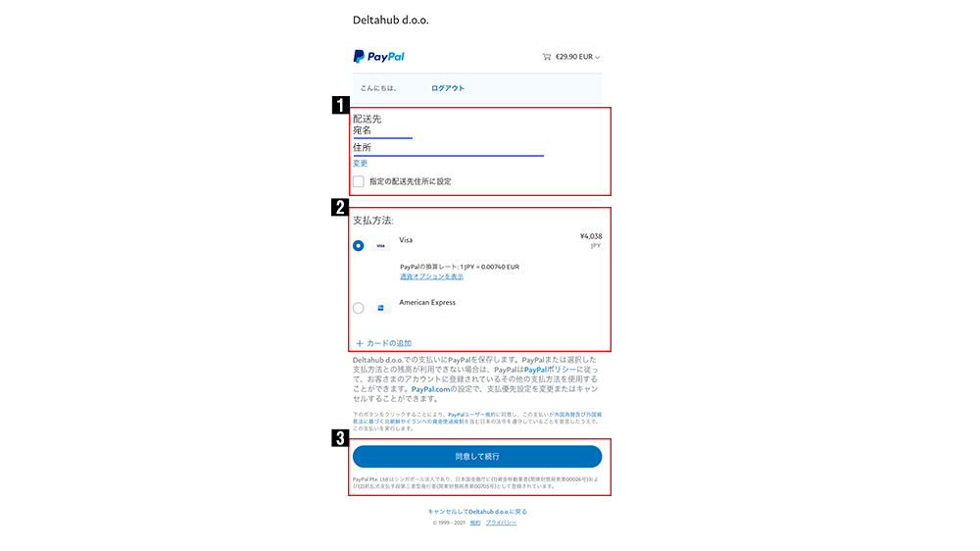Open the PayPalポリシー link
The width and height of the screenshot is (980, 551).
coord(550,370)
